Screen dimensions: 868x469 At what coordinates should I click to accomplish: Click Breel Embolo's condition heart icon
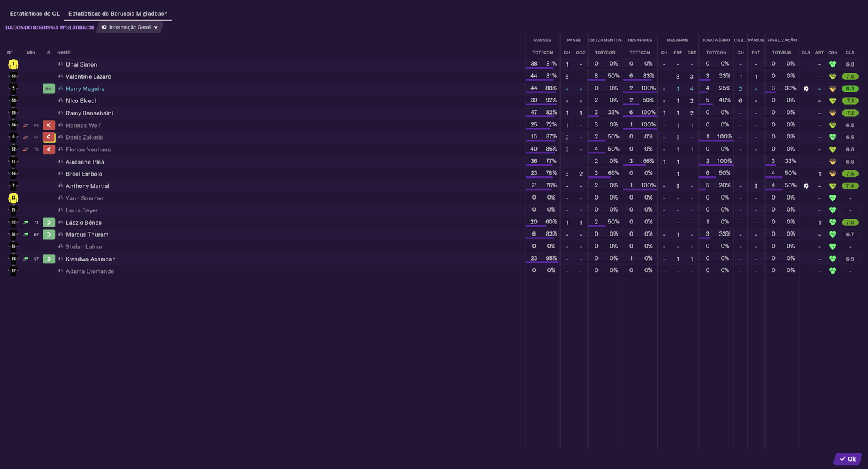pyautogui.click(x=833, y=174)
